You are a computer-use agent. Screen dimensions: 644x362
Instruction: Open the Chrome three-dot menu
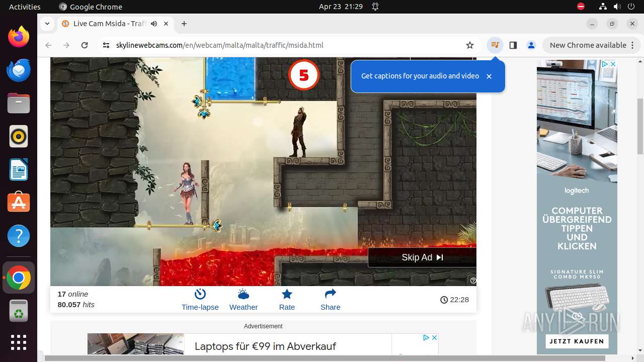point(632,45)
